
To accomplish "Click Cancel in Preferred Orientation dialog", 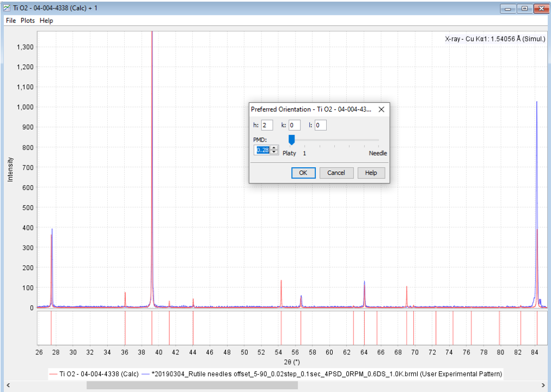I will tap(336, 173).
